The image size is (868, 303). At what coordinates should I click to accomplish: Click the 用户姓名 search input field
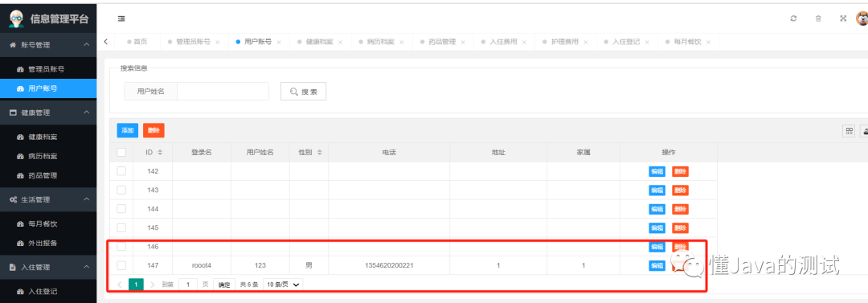[223, 92]
